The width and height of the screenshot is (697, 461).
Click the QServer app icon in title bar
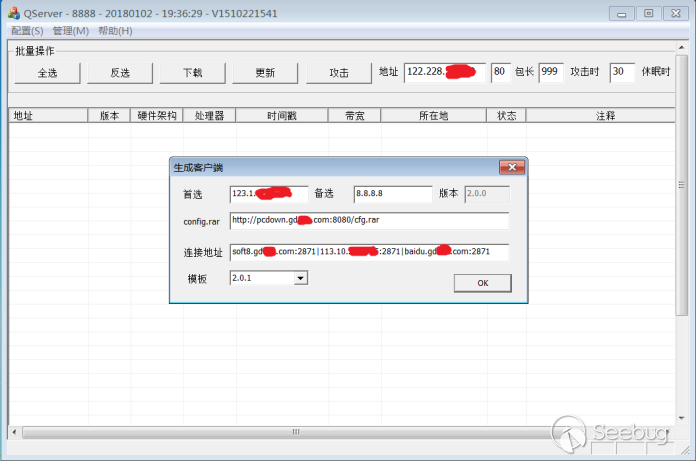(14, 13)
